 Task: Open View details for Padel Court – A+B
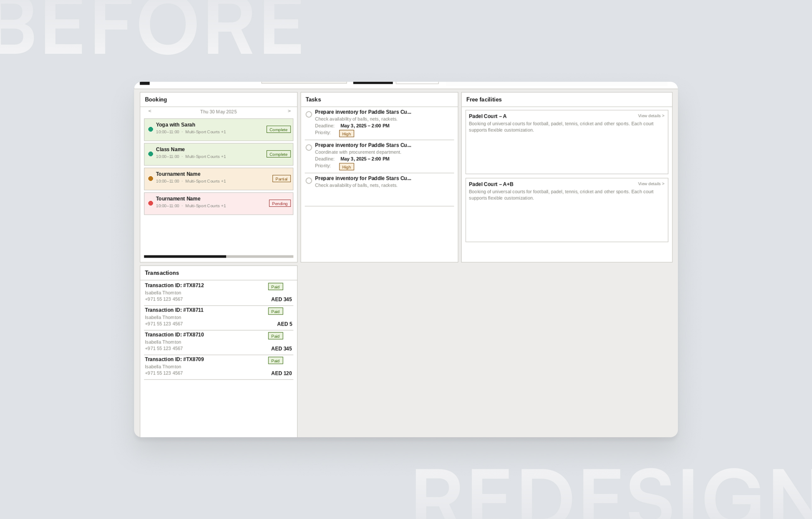point(651,184)
